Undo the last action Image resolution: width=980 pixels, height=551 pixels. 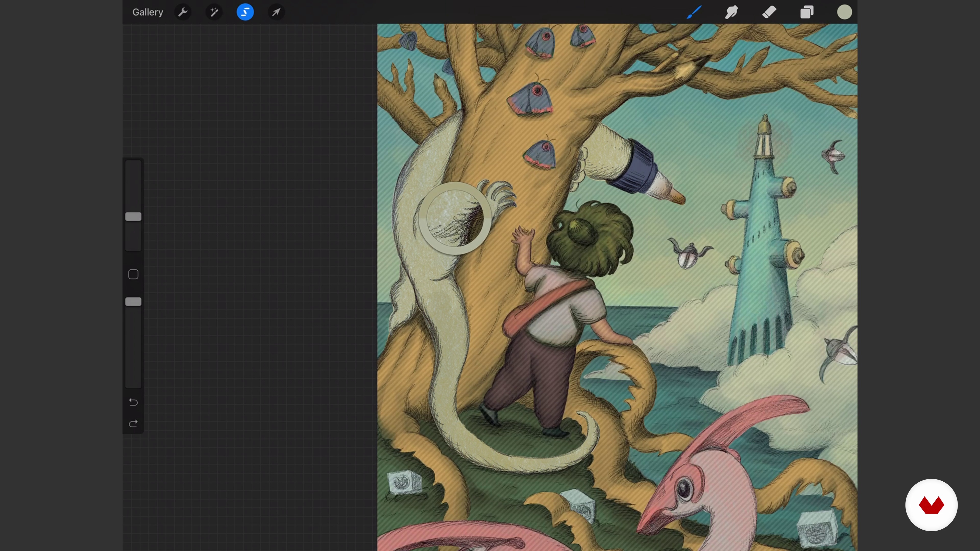click(133, 402)
